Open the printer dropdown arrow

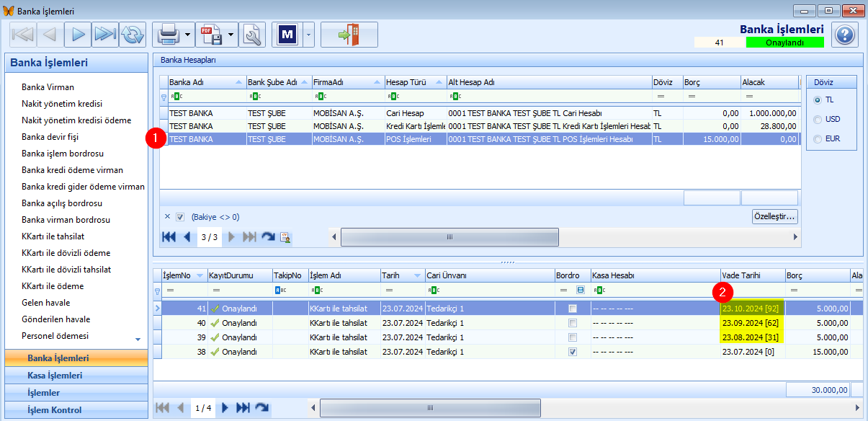click(x=188, y=34)
